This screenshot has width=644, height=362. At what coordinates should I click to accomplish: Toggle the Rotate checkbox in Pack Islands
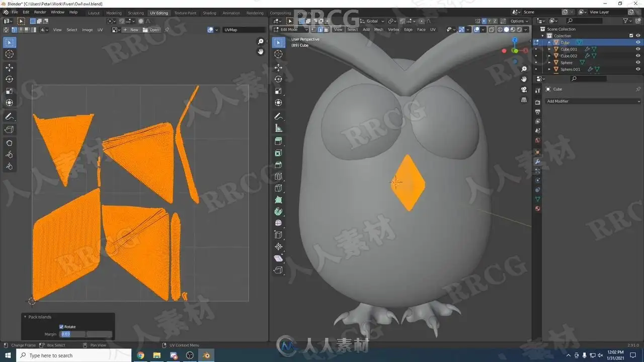61,327
